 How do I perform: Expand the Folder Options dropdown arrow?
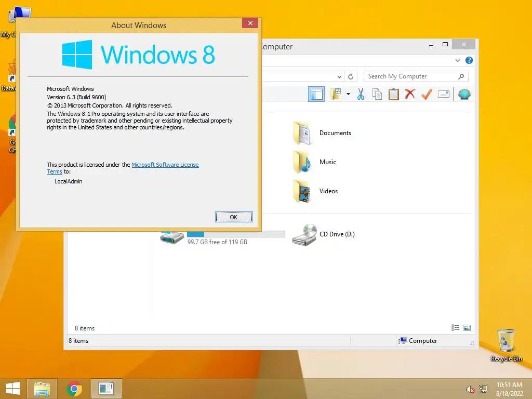point(348,94)
